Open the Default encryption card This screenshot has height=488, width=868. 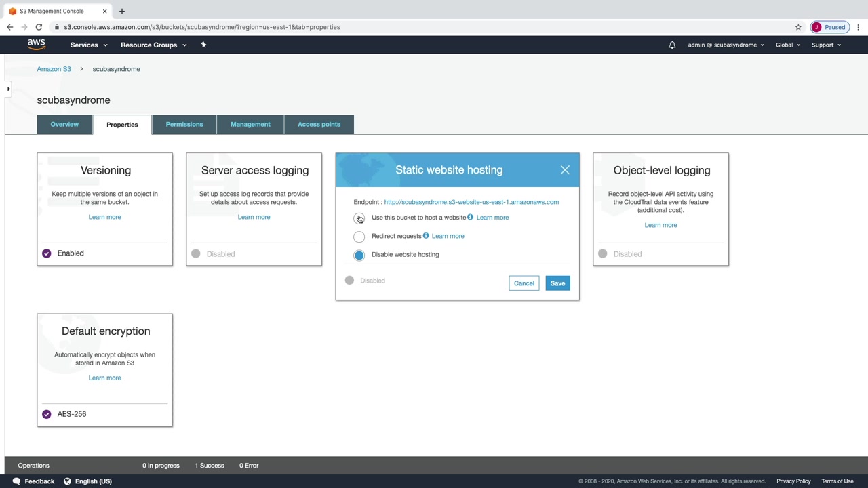click(105, 370)
